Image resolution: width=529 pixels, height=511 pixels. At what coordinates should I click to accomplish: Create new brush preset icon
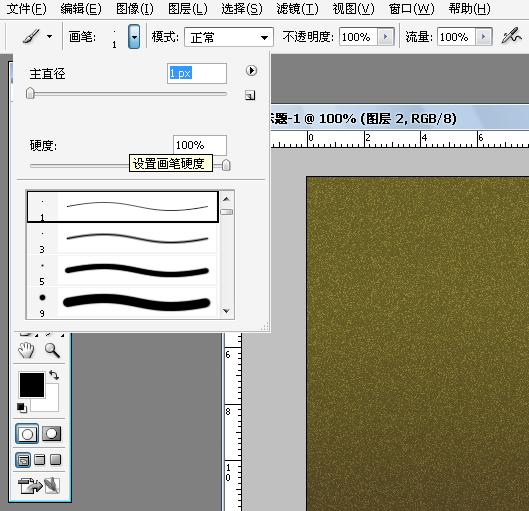(x=250, y=95)
